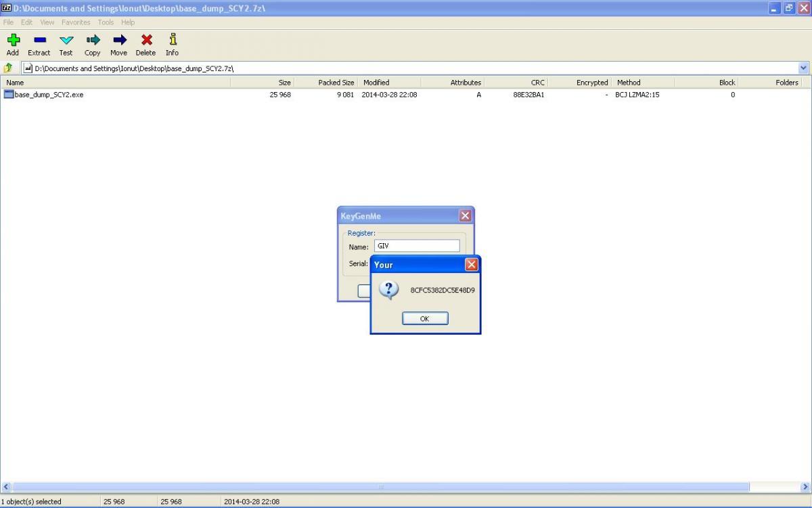
Task: Click horizontal scrollbar left arrow
Action: pyautogui.click(x=6, y=487)
